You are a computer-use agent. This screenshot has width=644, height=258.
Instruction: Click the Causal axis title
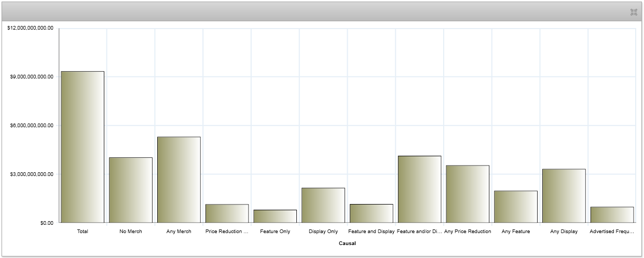tap(347, 243)
